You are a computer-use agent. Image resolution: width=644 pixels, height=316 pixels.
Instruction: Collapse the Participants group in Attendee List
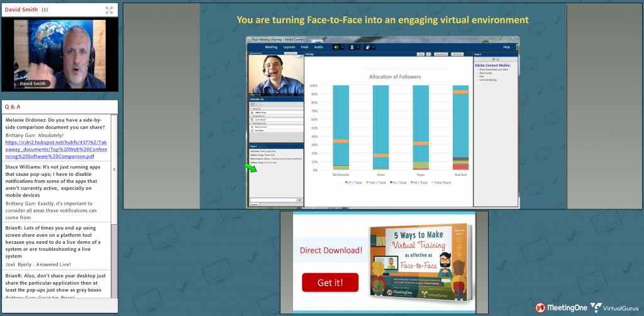coord(251,123)
